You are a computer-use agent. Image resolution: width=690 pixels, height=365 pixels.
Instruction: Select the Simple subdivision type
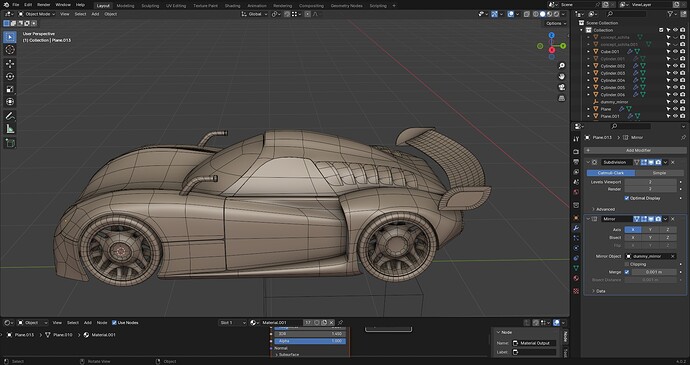click(x=659, y=173)
